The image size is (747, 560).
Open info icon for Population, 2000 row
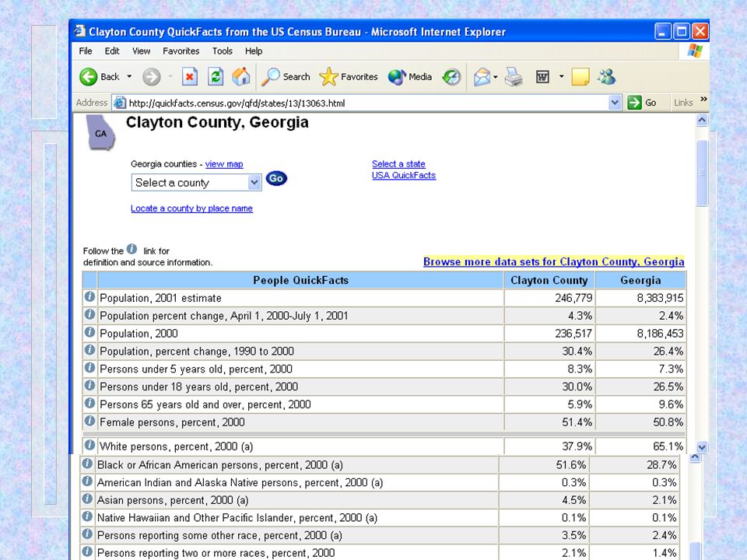[x=89, y=332]
